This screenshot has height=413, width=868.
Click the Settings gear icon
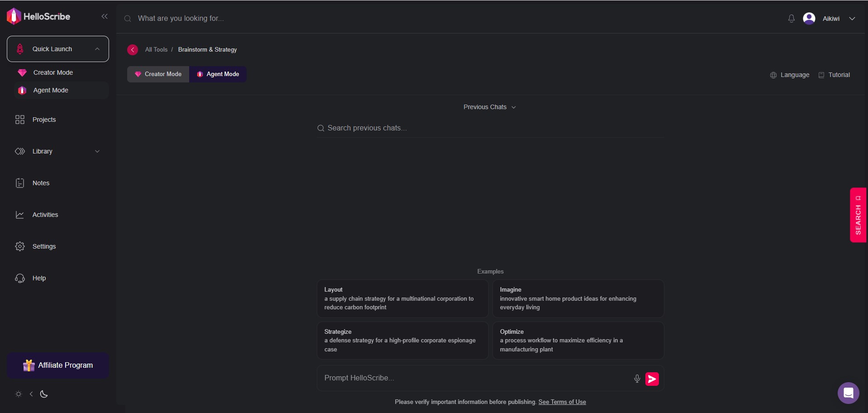pyautogui.click(x=20, y=246)
